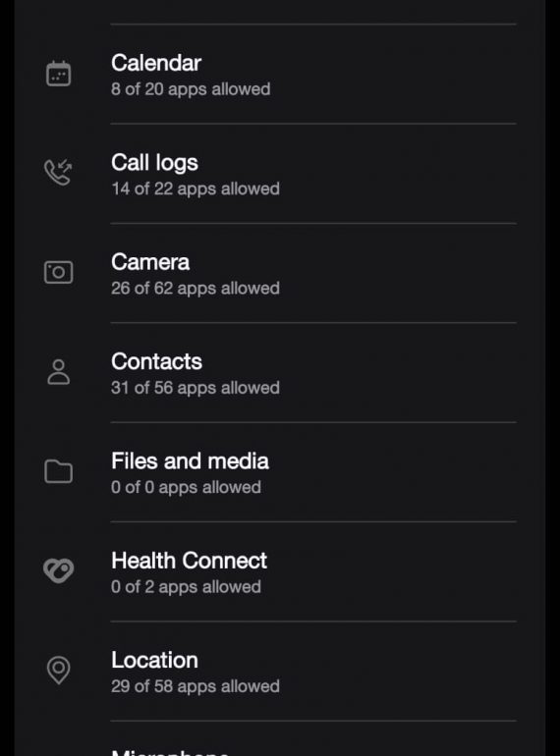Open Call logs permissions
This screenshot has width=560, height=756.
[280, 174]
